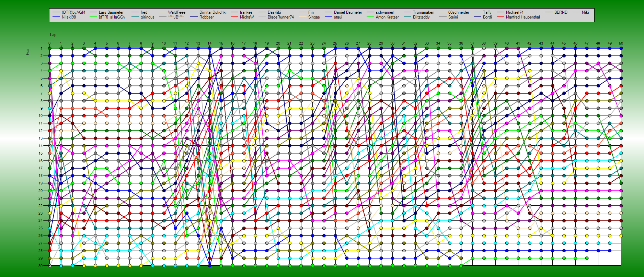Click position number 29 label
Screen dimensions: 644x277
tap(41, 258)
